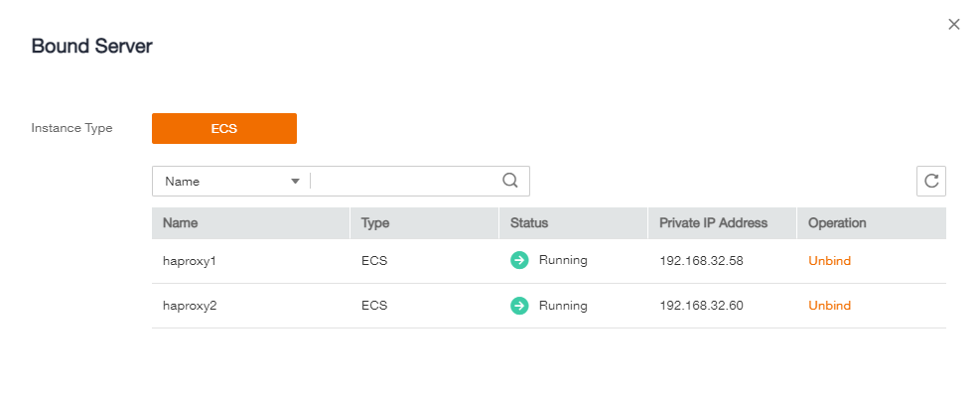The width and height of the screenshot is (980, 394).
Task: Click the magnifier search icon
Action: coord(510,181)
